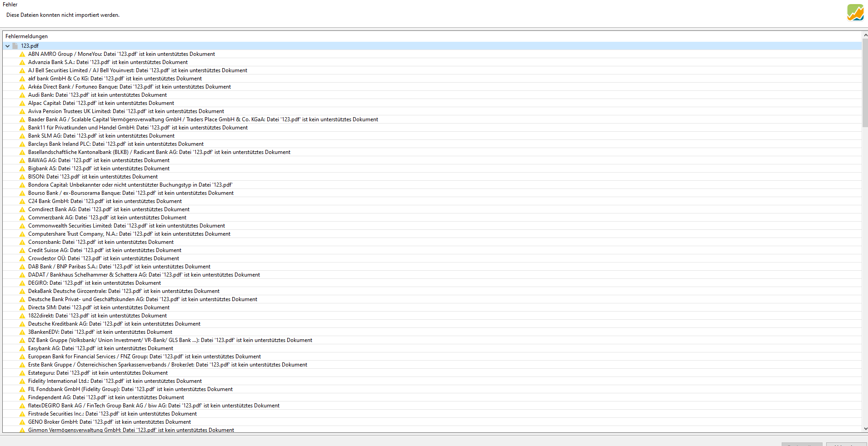Select the DADAT / Bankhaus Schelhammer message

[144, 275]
